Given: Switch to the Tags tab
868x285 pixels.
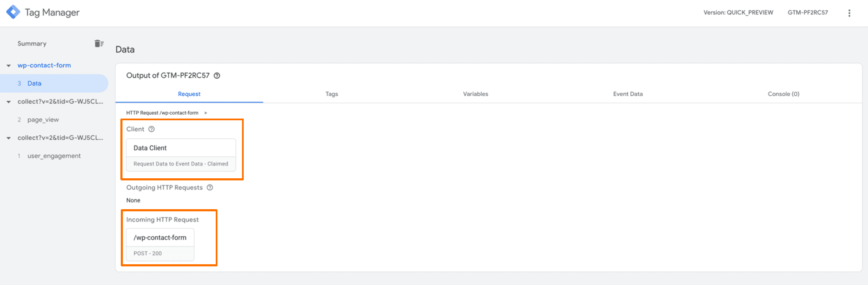Looking at the screenshot, I should 332,94.
